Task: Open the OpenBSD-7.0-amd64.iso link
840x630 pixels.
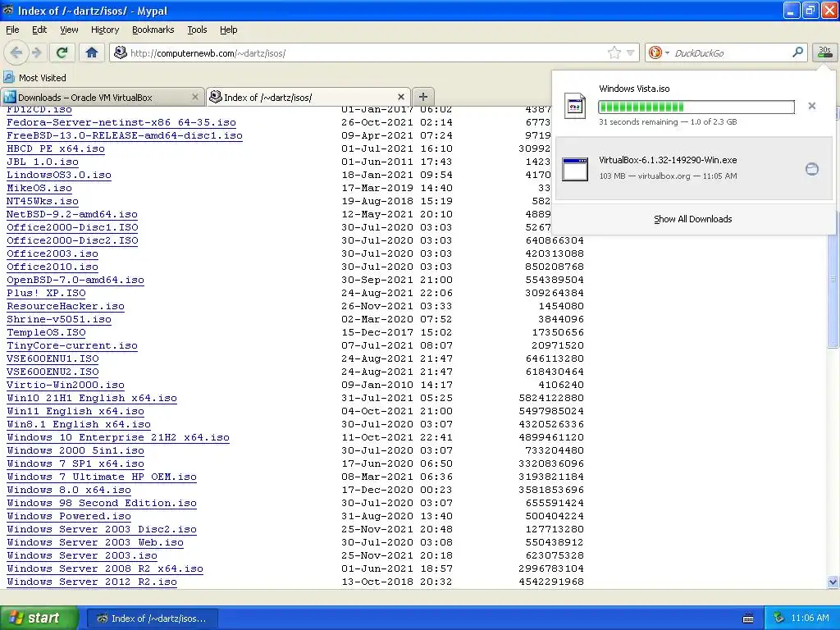Action: (75, 280)
